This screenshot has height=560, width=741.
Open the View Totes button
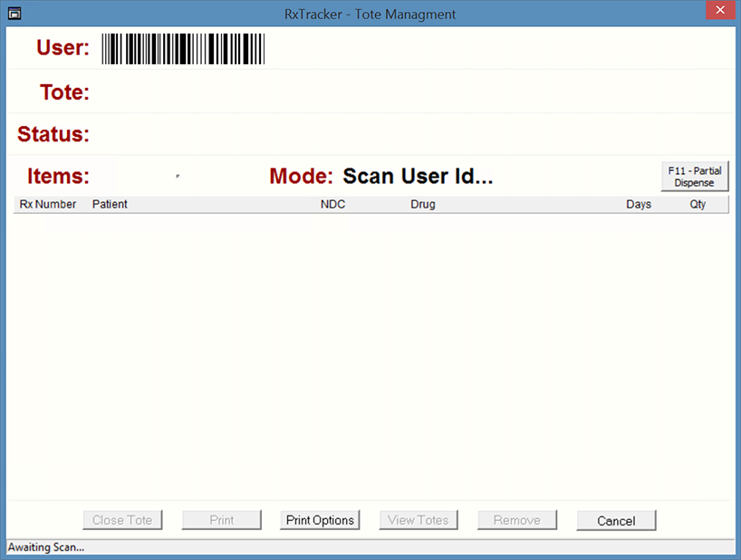(419, 520)
